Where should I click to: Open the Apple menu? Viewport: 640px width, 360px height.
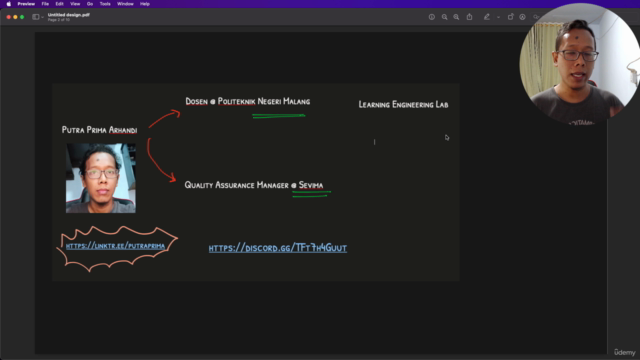pos(9,4)
